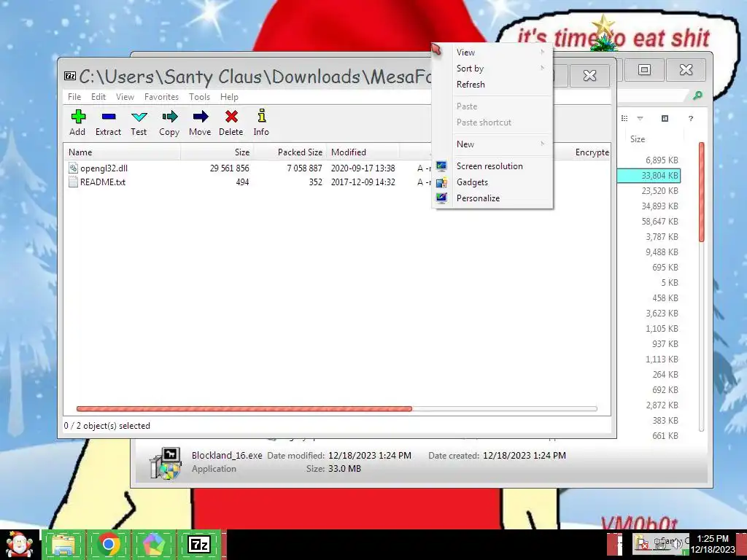Sort by the Packed Size column header

(290, 152)
